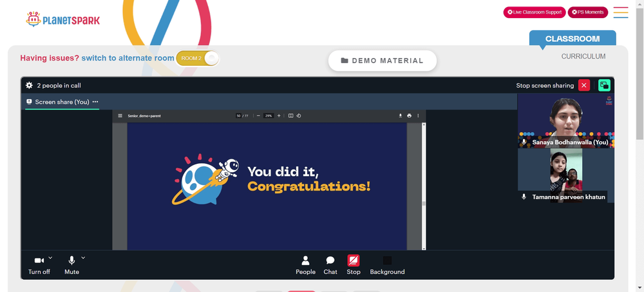Click PDF zoom percentage field
Image resolution: width=644 pixels, height=292 pixels.
point(269,116)
